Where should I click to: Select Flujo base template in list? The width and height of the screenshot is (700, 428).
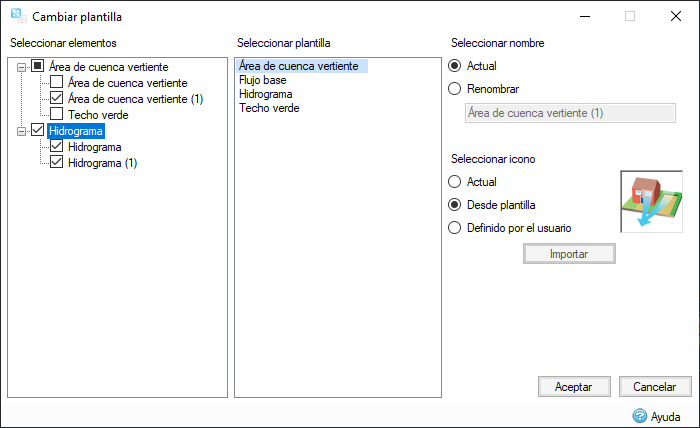point(264,80)
